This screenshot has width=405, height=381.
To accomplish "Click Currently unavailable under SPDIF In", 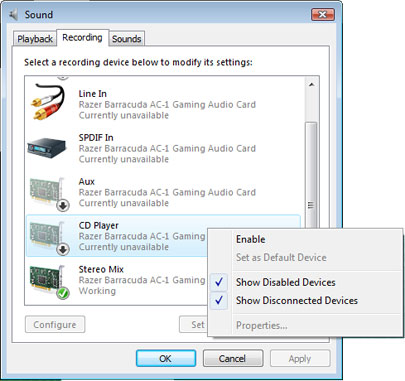I will pyautogui.click(x=124, y=159).
